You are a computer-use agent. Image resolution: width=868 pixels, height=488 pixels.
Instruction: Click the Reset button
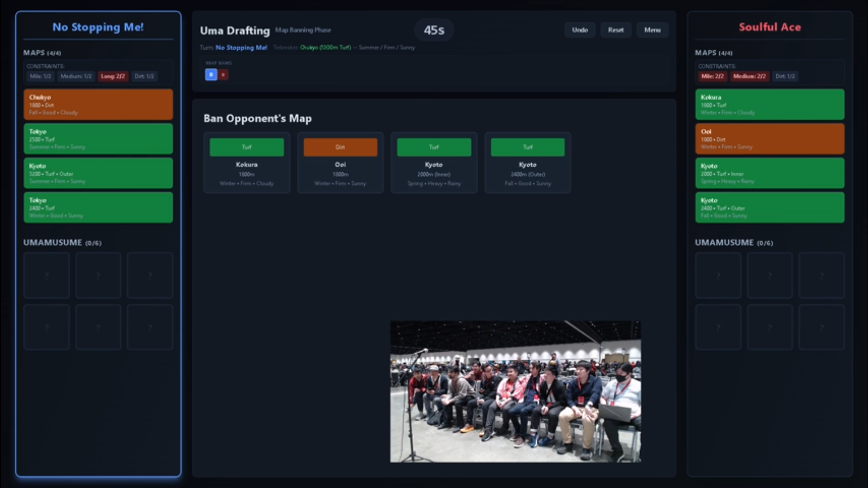[616, 30]
